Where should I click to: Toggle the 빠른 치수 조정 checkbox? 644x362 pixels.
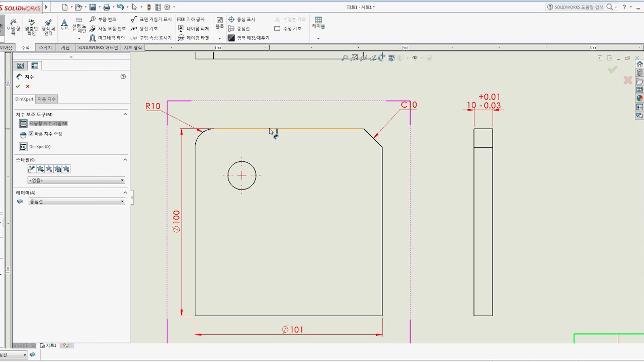pos(31,134)
